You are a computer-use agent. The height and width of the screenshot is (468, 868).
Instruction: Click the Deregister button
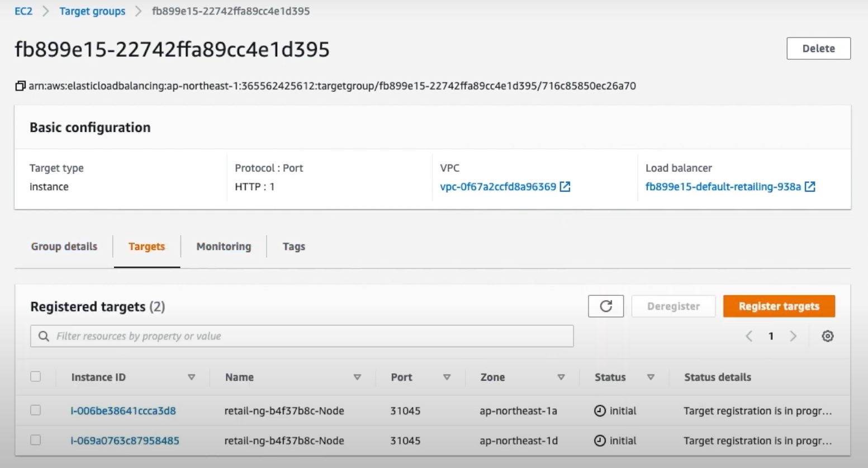tap(673, 306)
